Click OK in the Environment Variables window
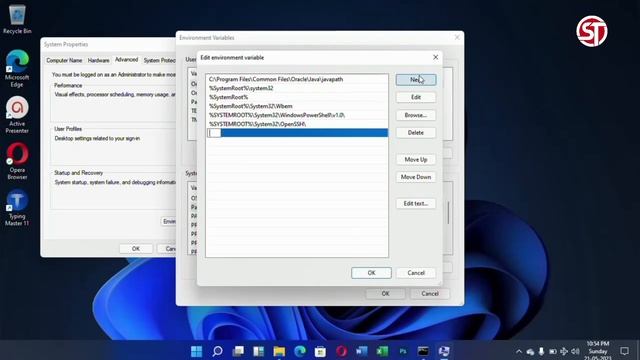This screenshot has height=360, width=640. [x=385, y=293]
